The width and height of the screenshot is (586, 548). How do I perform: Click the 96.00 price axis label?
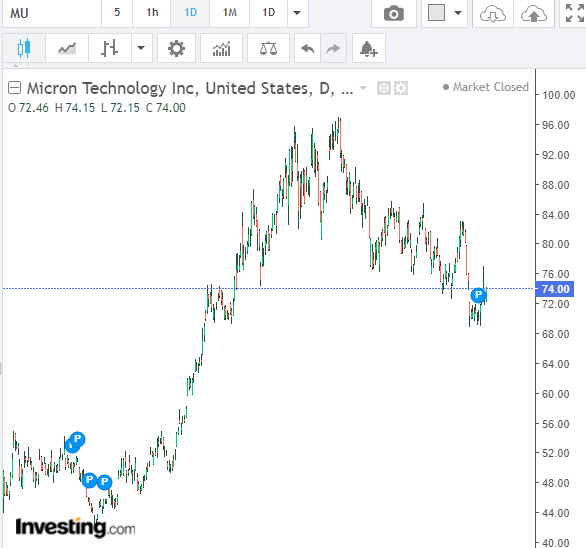coord(556,125)
